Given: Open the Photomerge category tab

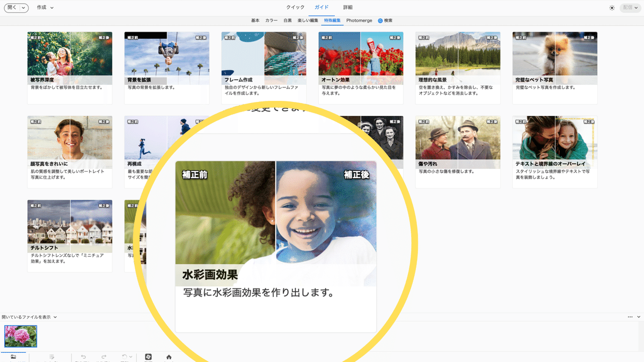Looking at the screenshot, I should (360, 20).
